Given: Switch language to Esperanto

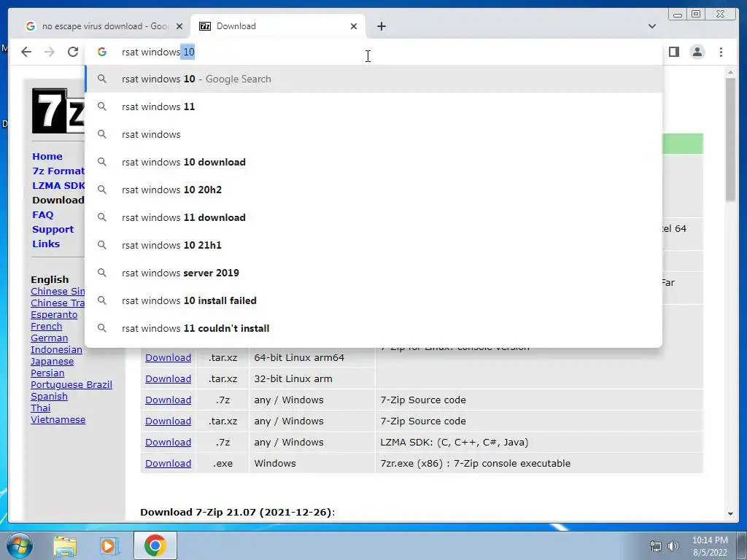Looking at the screenshot, I should [54, 315].
